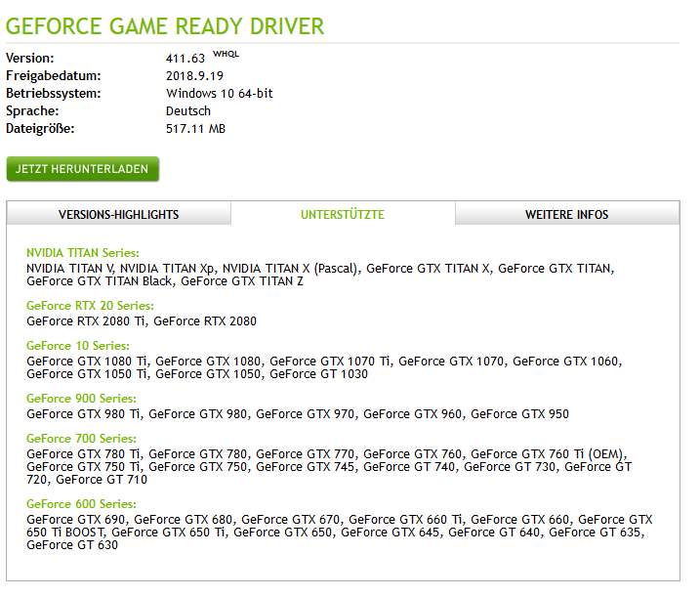This screenshot has height=597, width=700.
Task: Click GeForce GTX 780 Ti text
Action: click(83, 454)
